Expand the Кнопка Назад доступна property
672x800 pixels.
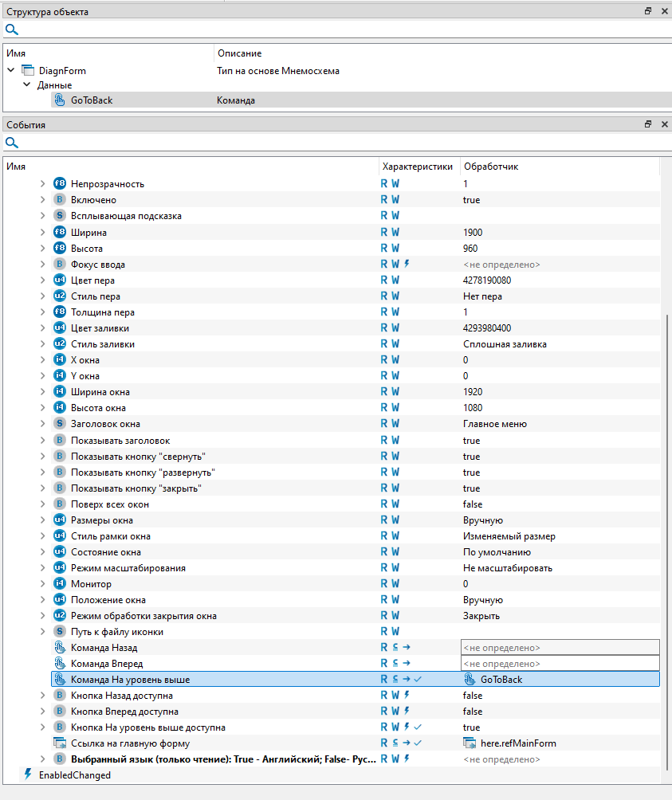coord(43,696)
